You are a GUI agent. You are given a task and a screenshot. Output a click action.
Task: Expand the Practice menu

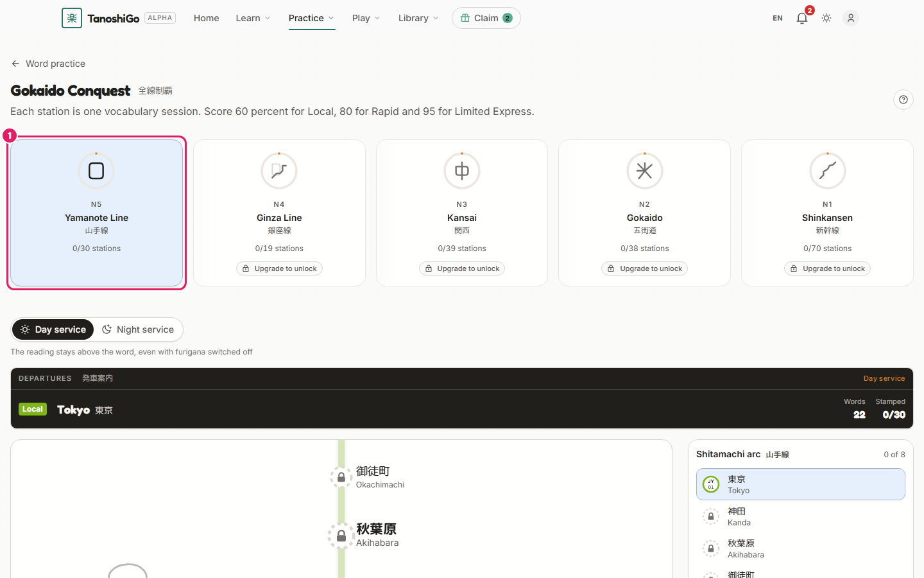point(311,18)
